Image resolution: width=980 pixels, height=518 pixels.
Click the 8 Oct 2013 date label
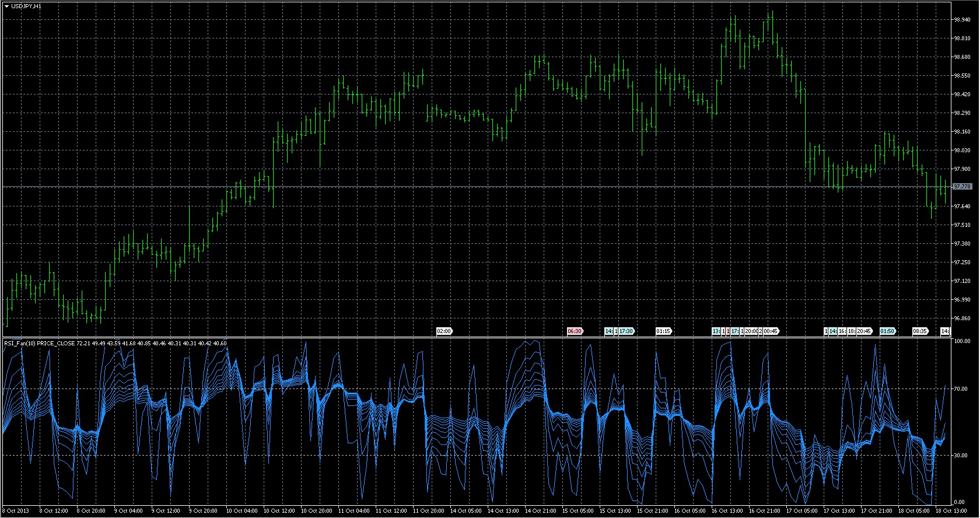click(15, 511)
